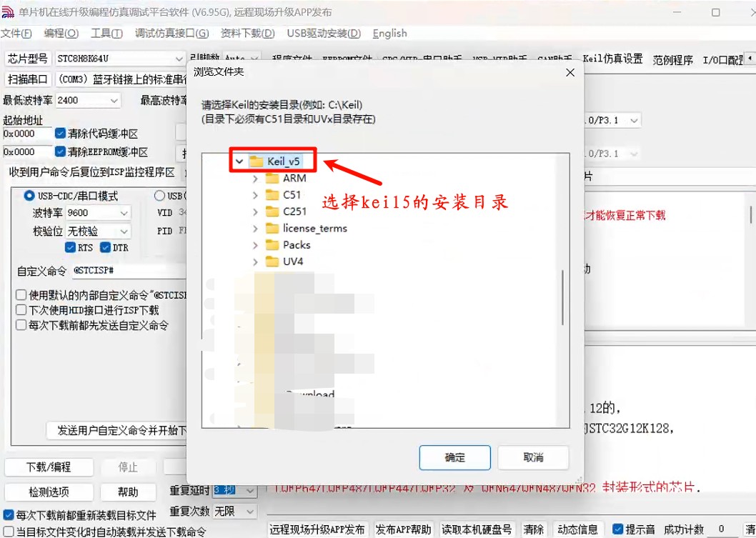
Task: Click the folder tree vertical scrollbar
Action: [x=562, y=297]
